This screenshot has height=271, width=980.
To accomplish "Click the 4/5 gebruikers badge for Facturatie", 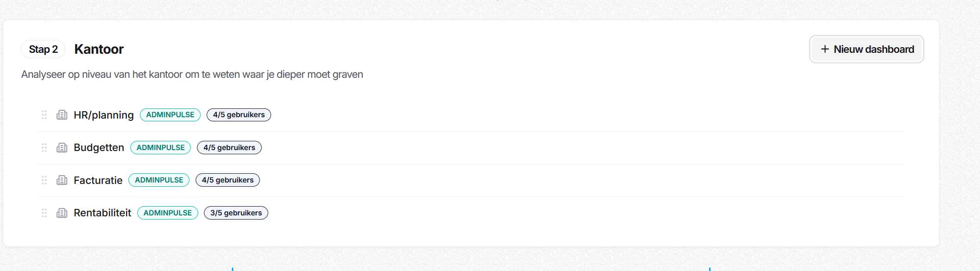I will (x=228, y=180).
